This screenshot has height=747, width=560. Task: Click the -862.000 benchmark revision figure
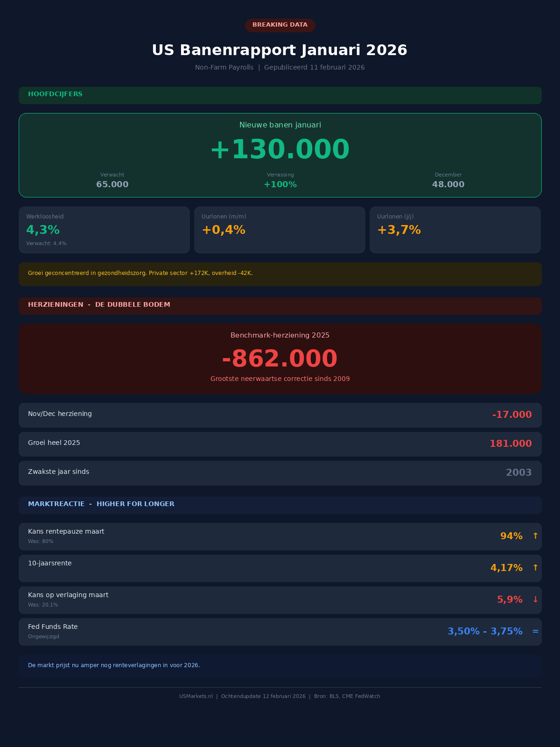(x=280, y=359)
